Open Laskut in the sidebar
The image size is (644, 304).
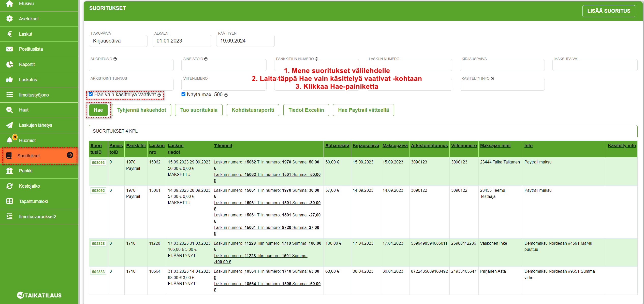pos(39,34)
